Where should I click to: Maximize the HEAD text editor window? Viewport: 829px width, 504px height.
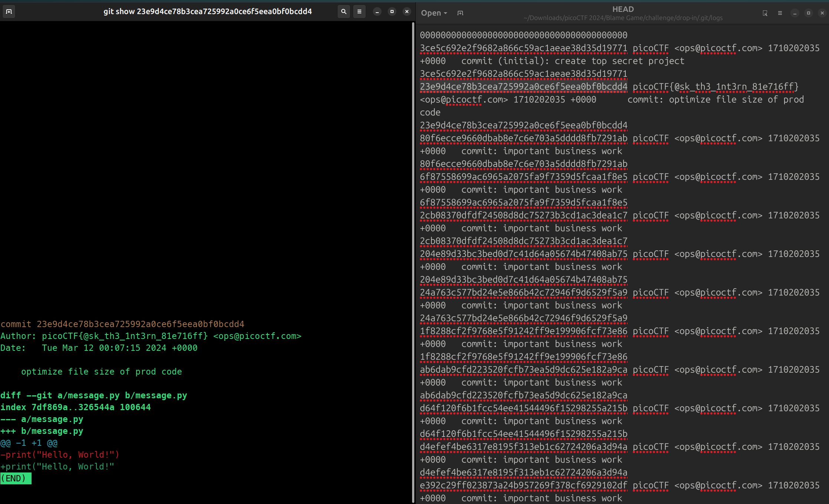pyautogui.click(x=809, y=13)
